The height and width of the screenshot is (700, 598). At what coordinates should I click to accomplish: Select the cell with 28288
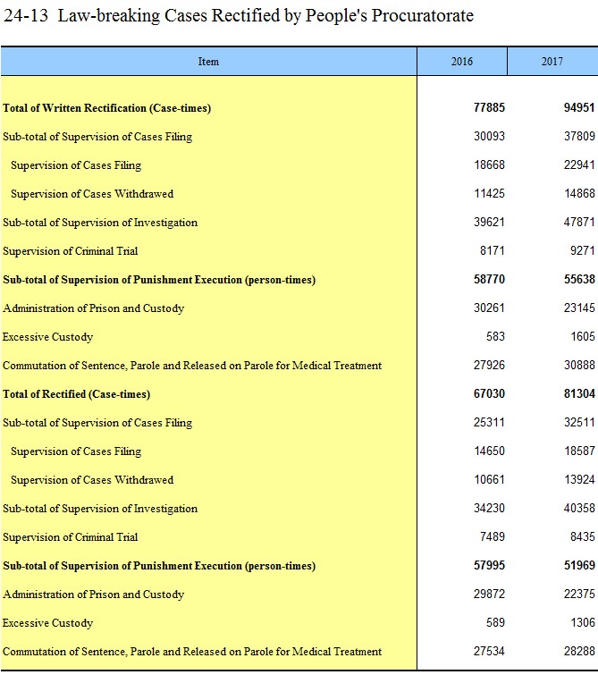579,651
